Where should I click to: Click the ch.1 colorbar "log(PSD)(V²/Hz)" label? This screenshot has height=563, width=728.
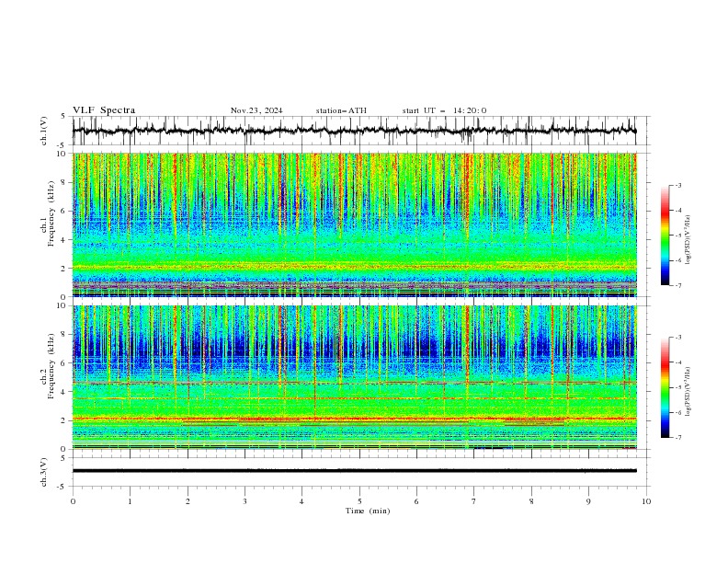click(x=688, y=240)
